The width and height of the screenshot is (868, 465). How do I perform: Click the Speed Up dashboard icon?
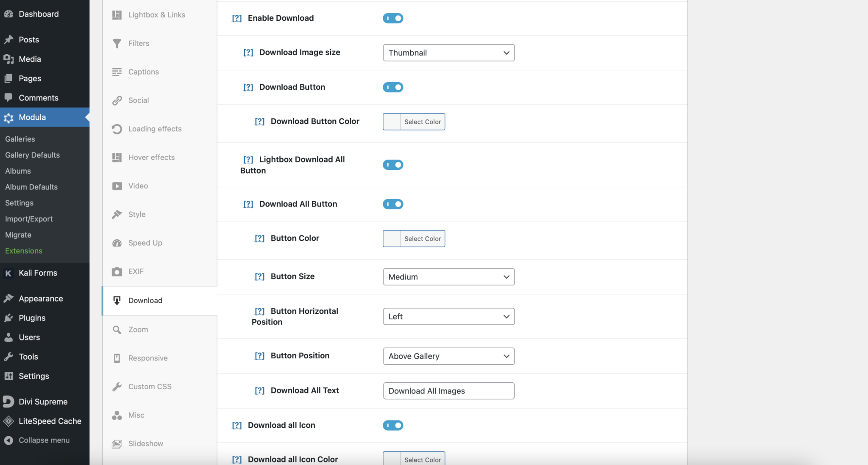(117, 243)
